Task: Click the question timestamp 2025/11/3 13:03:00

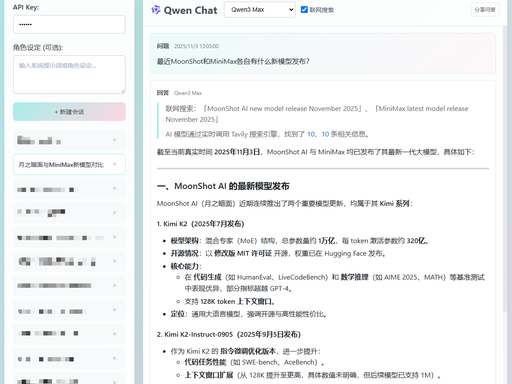Action: (196, 46)
